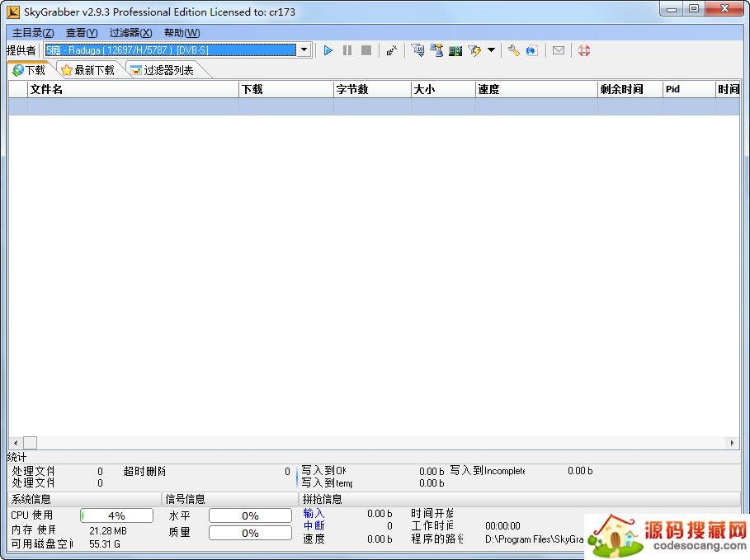Open the funnel icon with number 10
This screenshot has height=560, width=750.
click(x=417, y=50)
